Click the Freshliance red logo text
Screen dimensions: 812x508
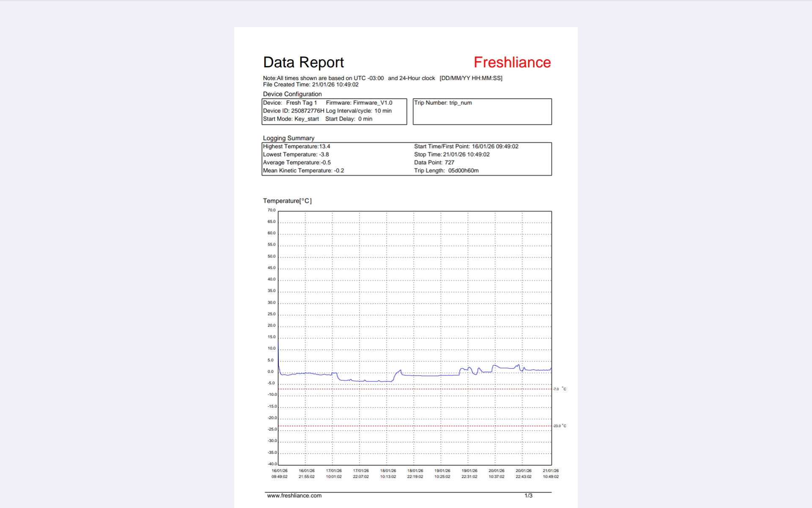[512, 63]
